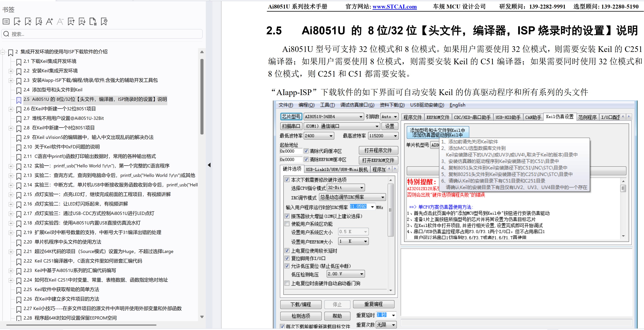Open the www.STCAI.com website link

[394, 7]
